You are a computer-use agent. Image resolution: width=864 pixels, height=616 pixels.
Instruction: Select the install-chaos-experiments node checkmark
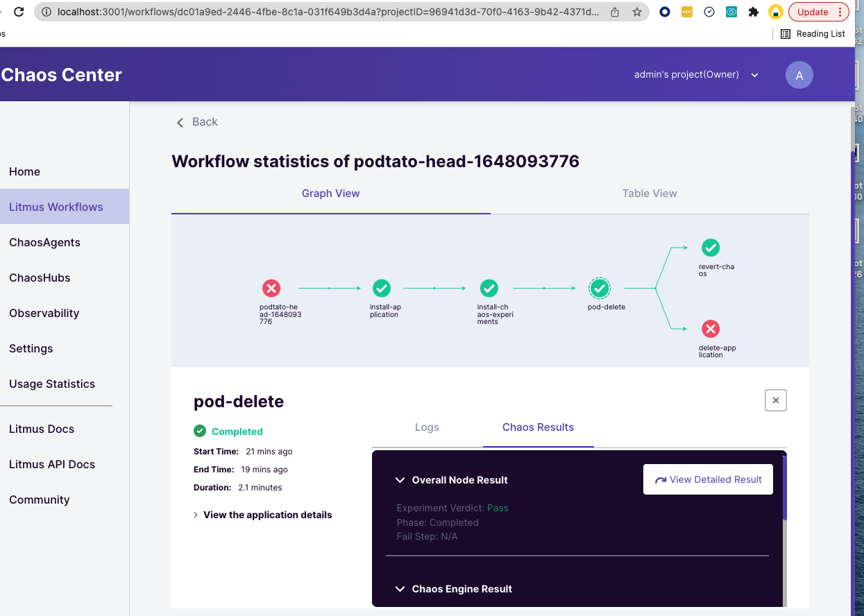(489, 288)
